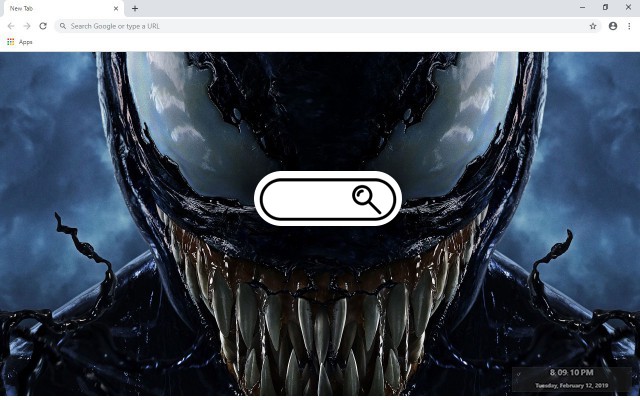Screen dimensions: 640x400
Task: Close the browser window
Action: 628,7
